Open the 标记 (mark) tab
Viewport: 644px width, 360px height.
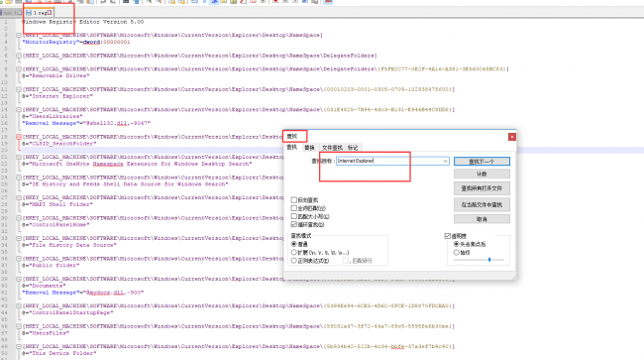pyautogui.click(x=353, y=148)
